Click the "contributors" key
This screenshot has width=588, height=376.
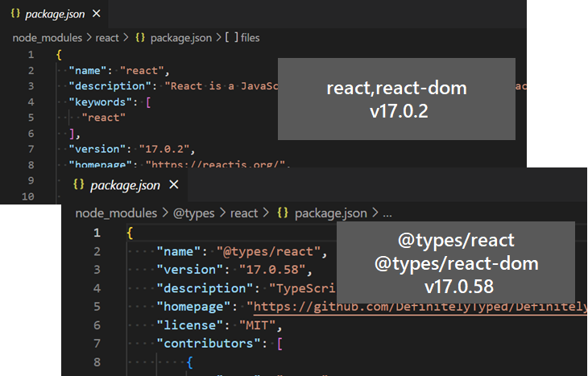click(x=209, y=343)
